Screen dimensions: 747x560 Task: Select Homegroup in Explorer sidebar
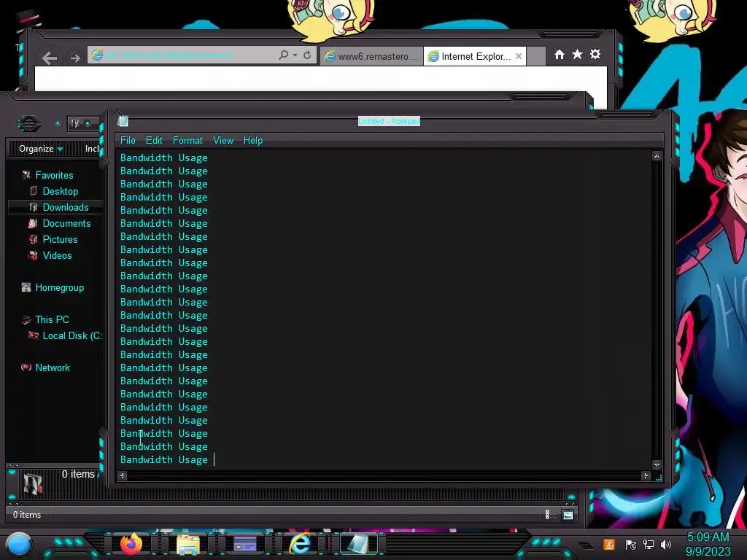tap(60, 287)
